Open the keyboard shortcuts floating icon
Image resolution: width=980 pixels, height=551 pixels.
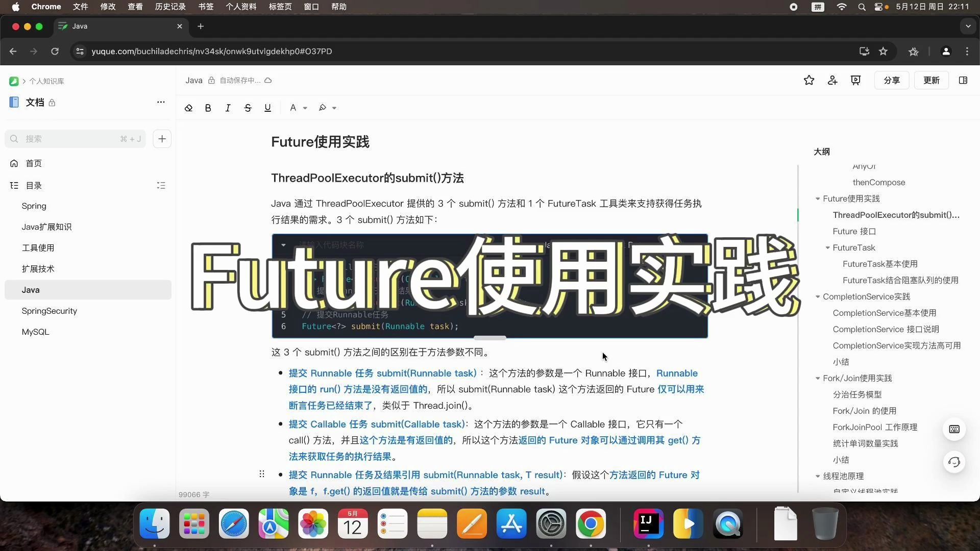(954, 429)
